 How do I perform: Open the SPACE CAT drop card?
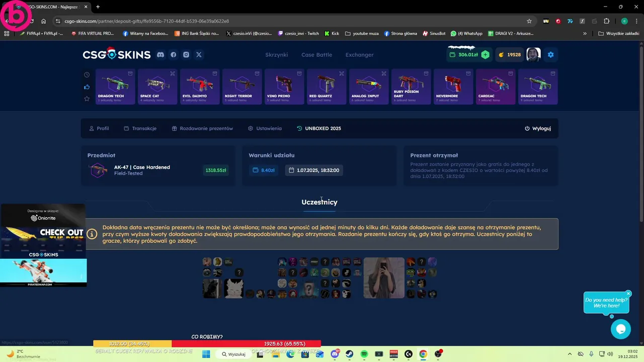coord(156,86)
